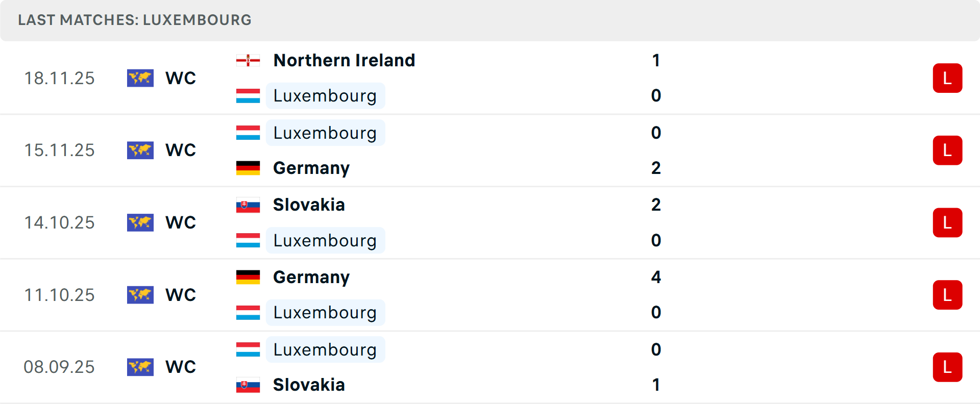
Task: Click the Germany flag in the 15.11.25 match
Action: [248, 168]
